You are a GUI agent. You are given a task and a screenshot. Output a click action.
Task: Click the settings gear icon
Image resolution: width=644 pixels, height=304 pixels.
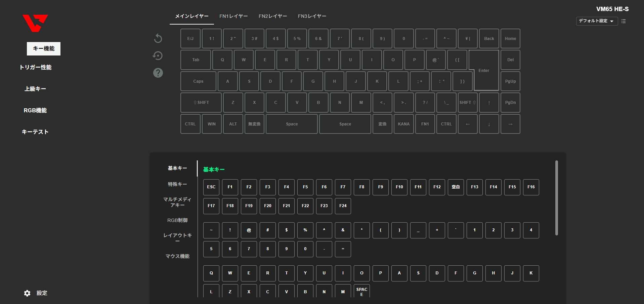coord(27,293)
